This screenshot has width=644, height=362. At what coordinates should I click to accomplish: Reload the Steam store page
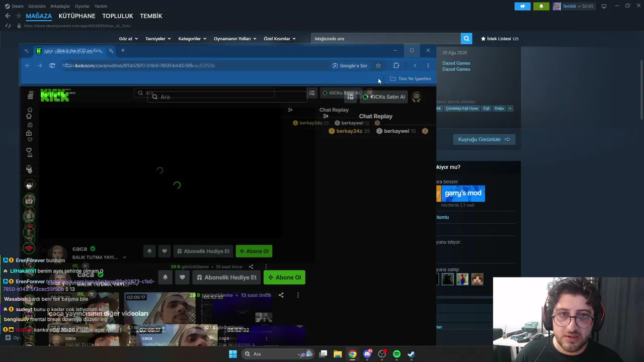tap(8, 26)
